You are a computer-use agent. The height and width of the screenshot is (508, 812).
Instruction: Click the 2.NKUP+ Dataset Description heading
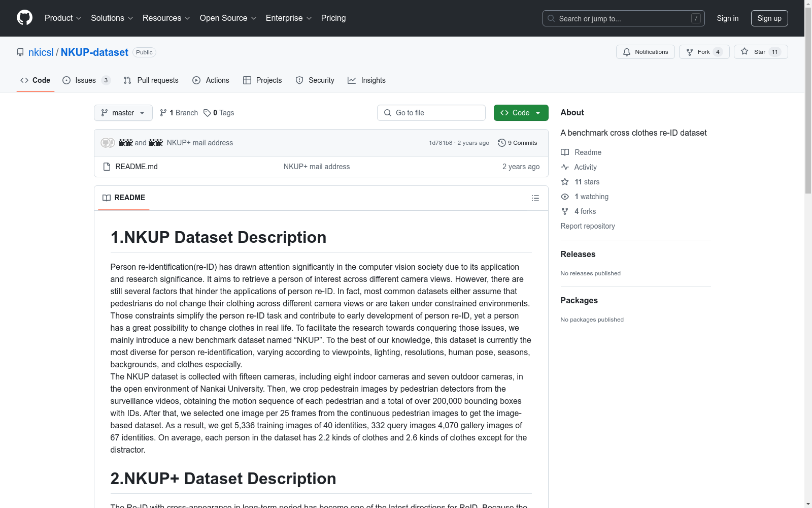(x=223, y=479)
